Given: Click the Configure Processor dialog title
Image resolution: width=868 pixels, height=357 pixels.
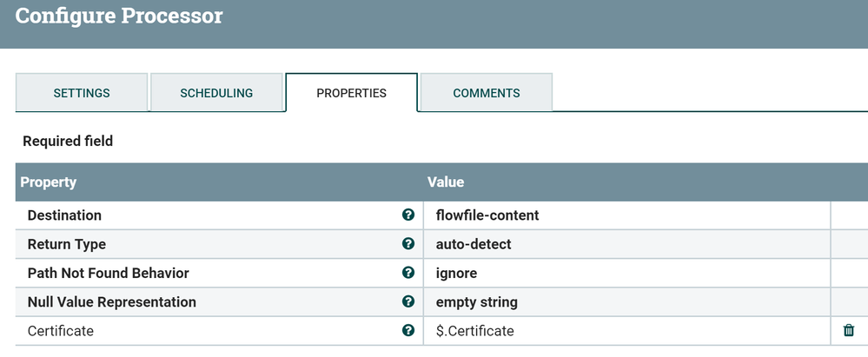Looking at the screenshot, I should (119, 16).
